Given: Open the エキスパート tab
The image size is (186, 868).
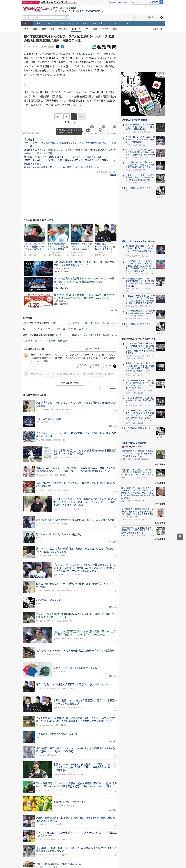Looking at the screenshot, I should [64, 24].
